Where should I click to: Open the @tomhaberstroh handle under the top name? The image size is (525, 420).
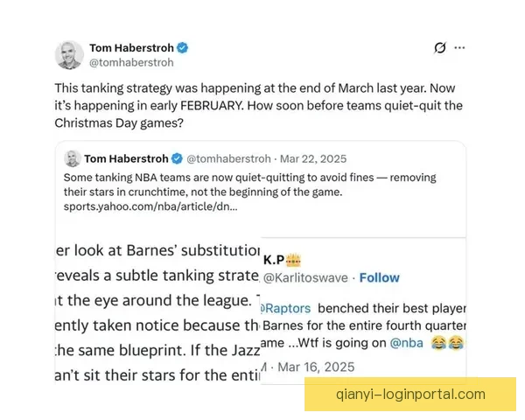coord(131,63)
